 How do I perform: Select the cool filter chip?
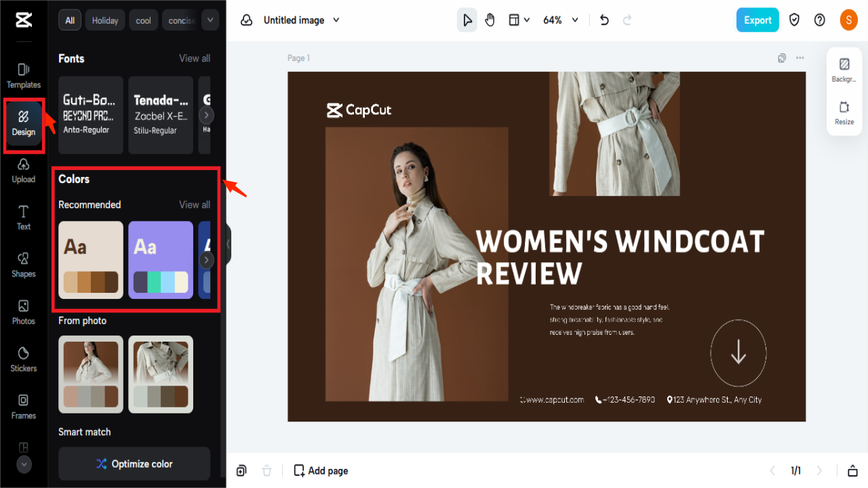(144, 20)
